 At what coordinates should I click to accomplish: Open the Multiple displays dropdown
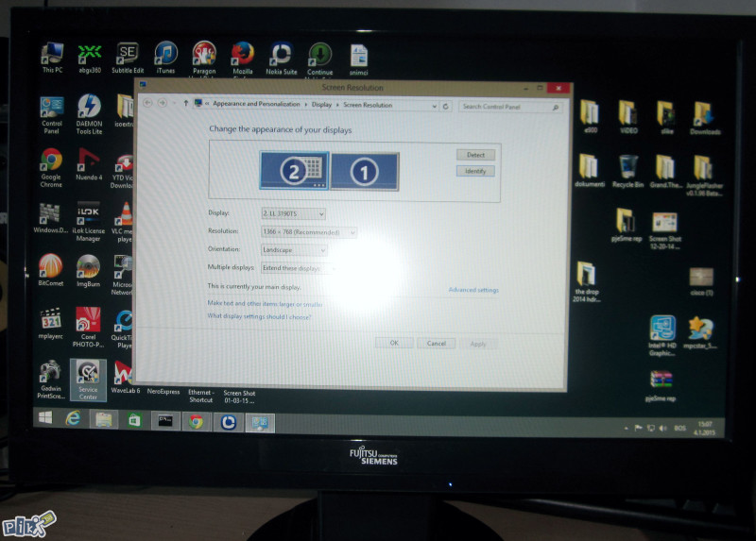tap(299, 268)
